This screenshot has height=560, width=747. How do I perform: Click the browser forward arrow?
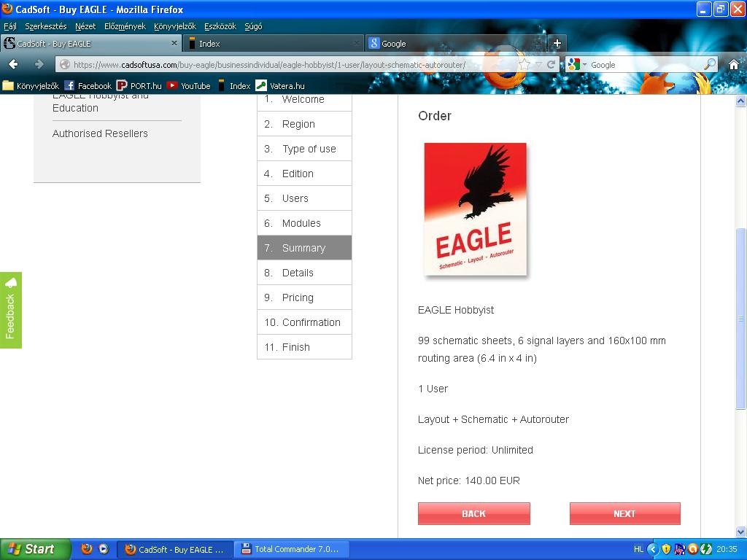[x=39, y=64]
